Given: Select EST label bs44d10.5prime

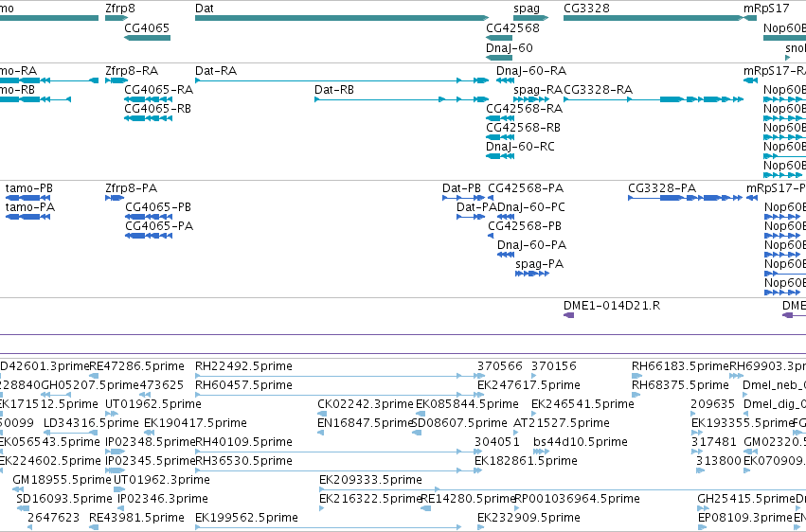Looking at the screenshot, I should point(581,443).
